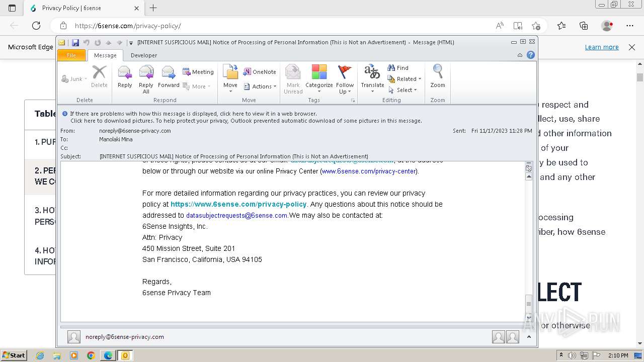Viewport: 644px width, 362px height.
Task: Click Read aloud icon in Edge address bar
Action: coord(500,26)
